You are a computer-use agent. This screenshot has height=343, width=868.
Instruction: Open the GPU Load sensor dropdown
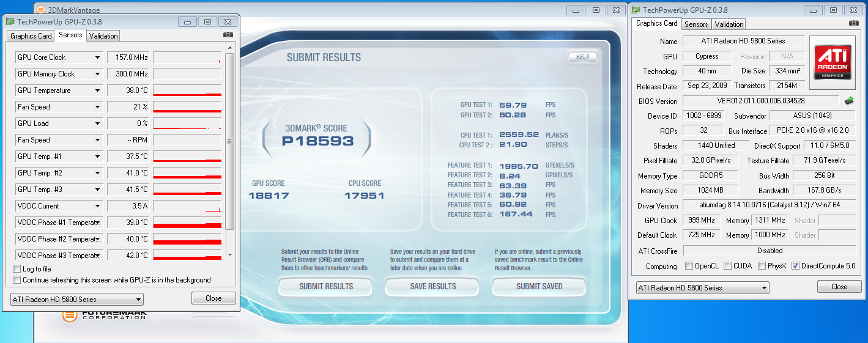[97, 124]
